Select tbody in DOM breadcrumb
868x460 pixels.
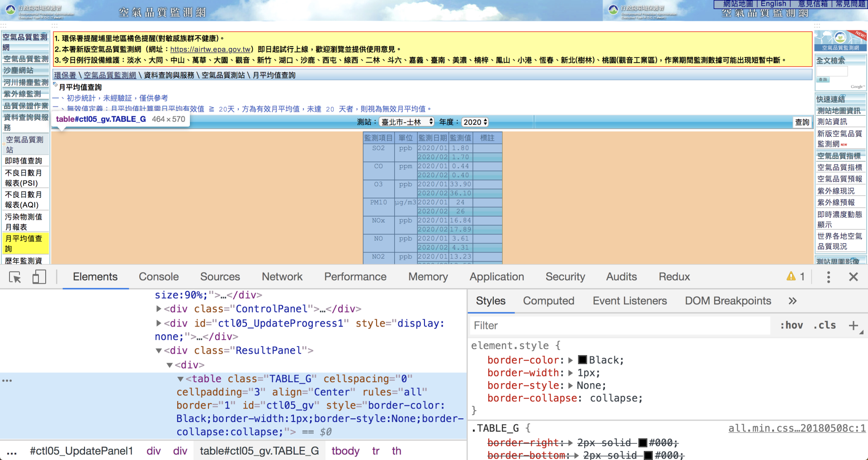coord(345,451)
